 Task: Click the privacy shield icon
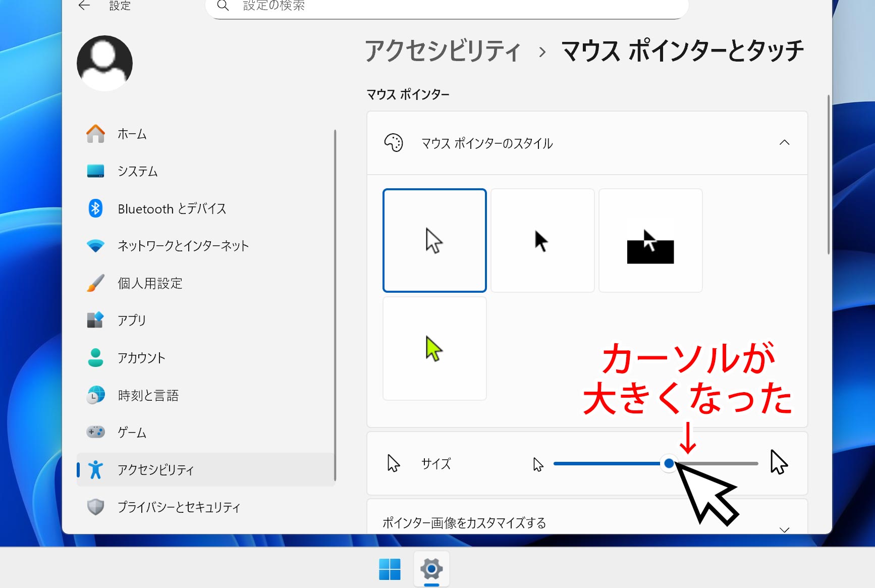[x=95, y=507]
